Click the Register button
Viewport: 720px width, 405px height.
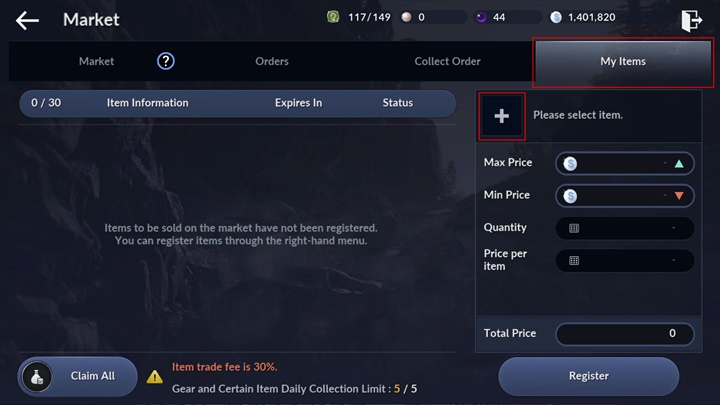click(x=588, y=376)
